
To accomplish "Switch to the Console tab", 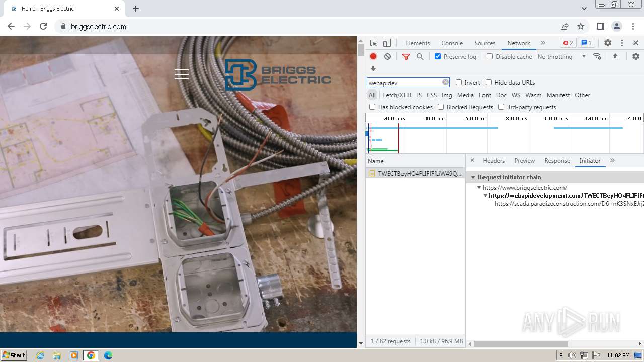I will tap(452, 43).
